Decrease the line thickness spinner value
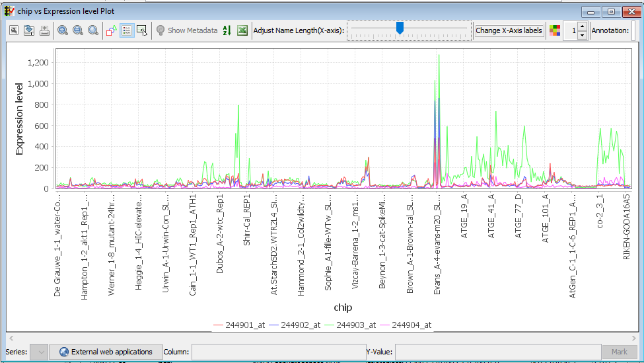644x363 pixels. 582,34
